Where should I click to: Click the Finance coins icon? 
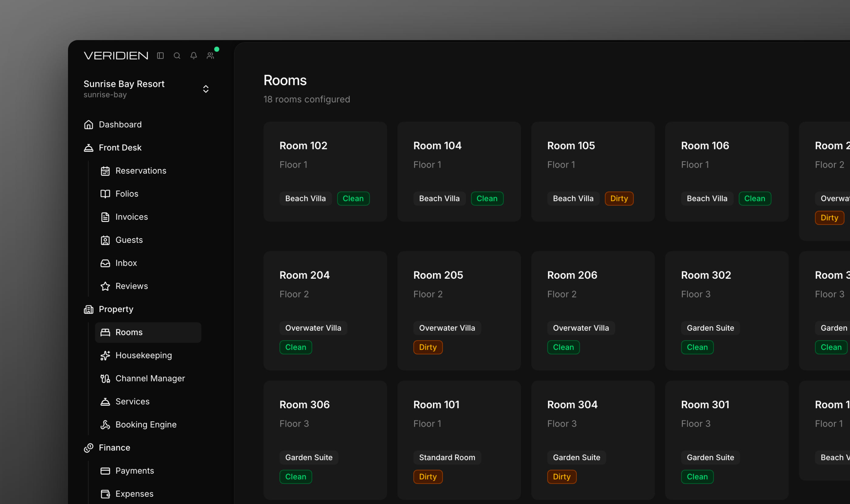(x=89, y=448)
